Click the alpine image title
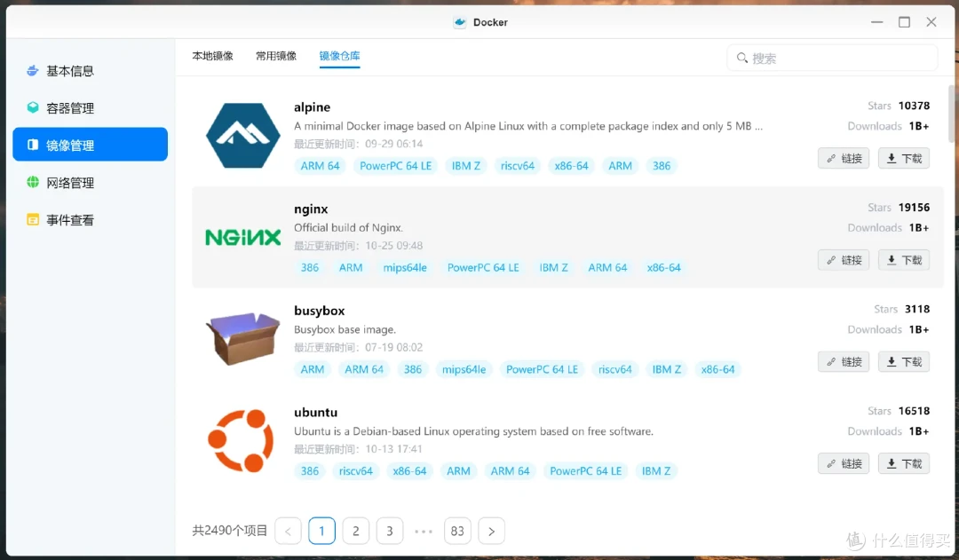The height and width of the screenshot is (560, 959). click(312, 107)
